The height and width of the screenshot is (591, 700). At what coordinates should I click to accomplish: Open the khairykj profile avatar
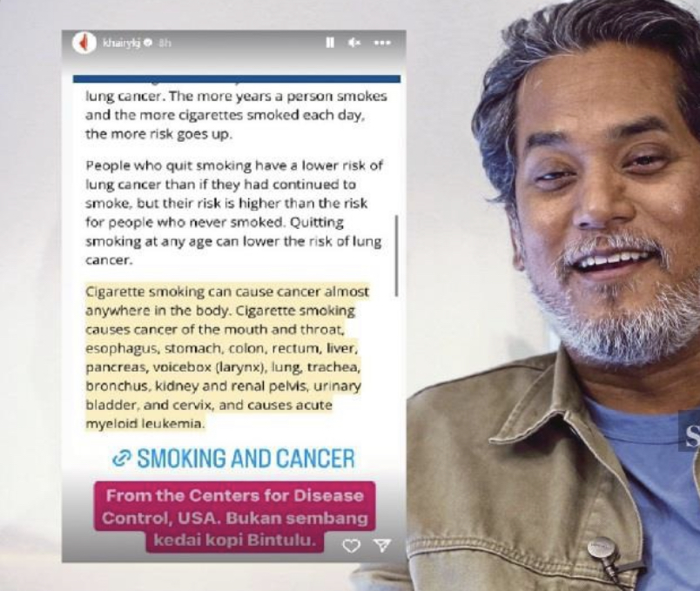tap(84, 43)
